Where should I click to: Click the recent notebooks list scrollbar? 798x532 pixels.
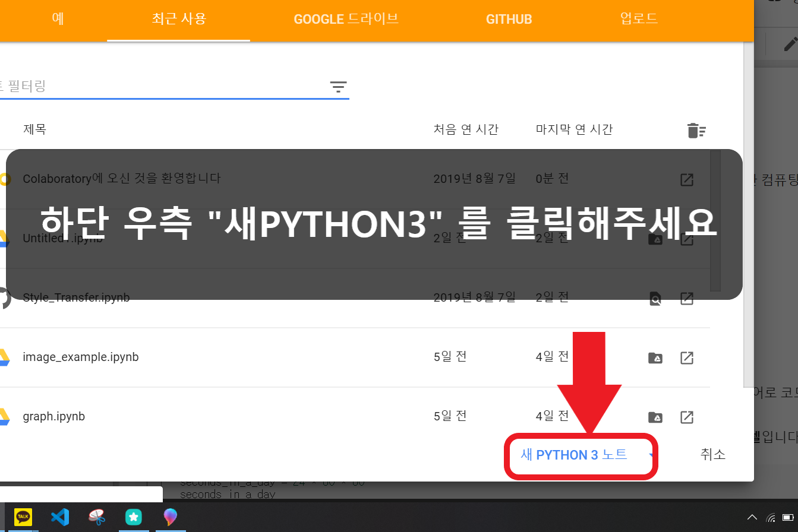click(x=715, y=221)
